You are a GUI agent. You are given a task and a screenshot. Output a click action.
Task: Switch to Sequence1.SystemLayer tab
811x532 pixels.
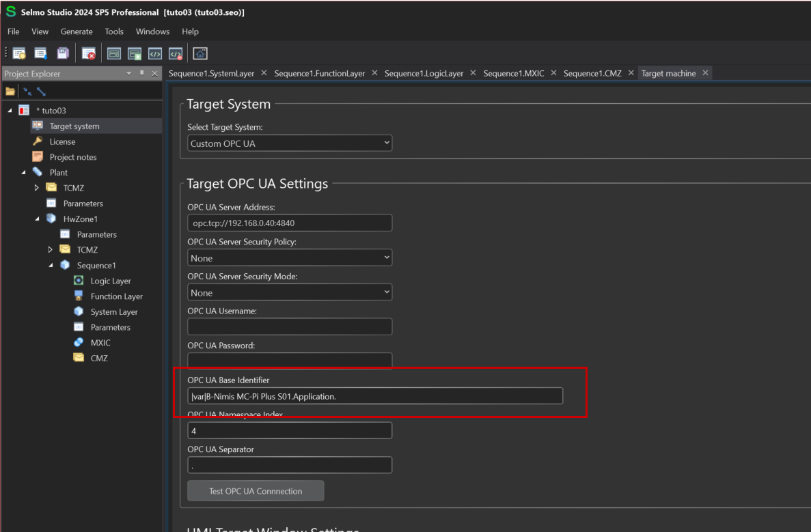[x=212, y=74]
